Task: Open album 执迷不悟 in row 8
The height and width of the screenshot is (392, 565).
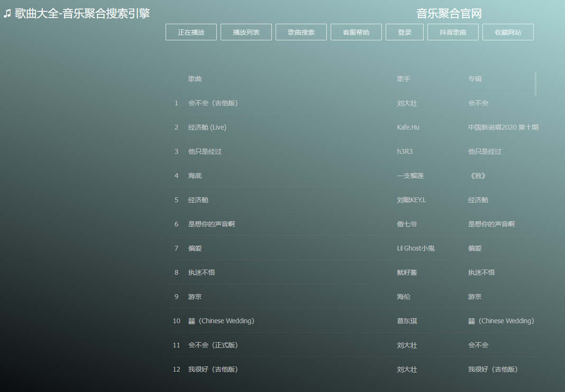Action: 482,272
